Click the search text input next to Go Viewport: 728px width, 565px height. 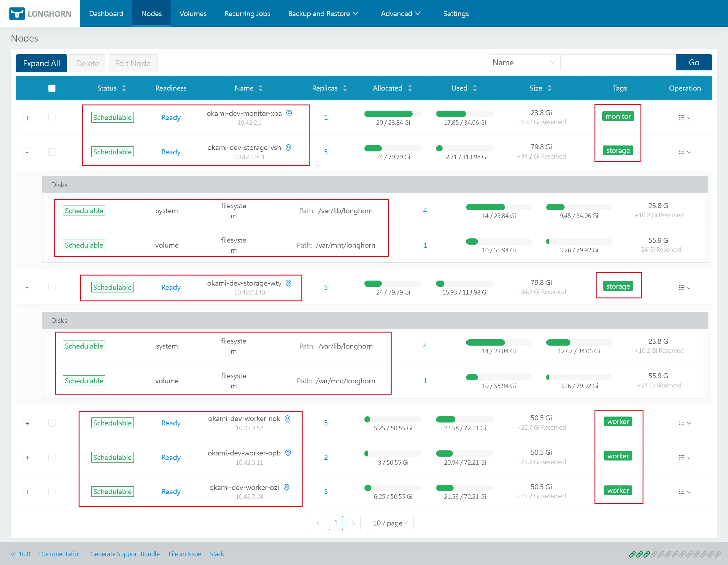[618, 62]
